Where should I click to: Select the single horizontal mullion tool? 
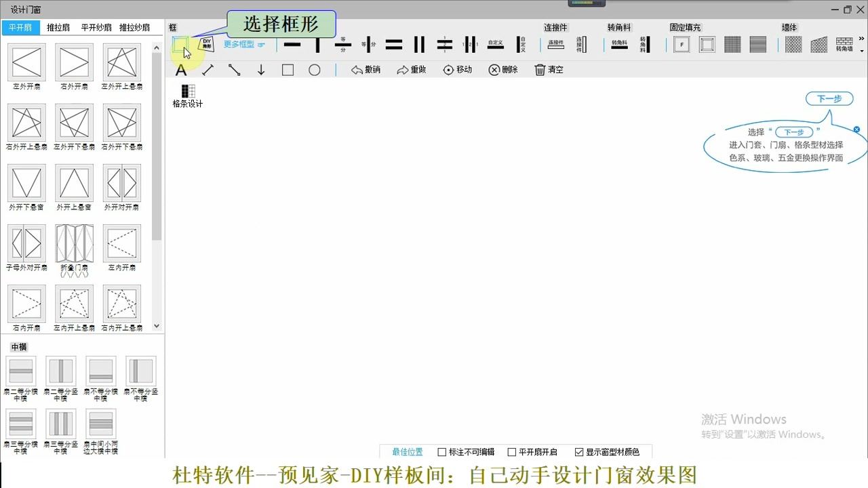[x=292, y=45]
